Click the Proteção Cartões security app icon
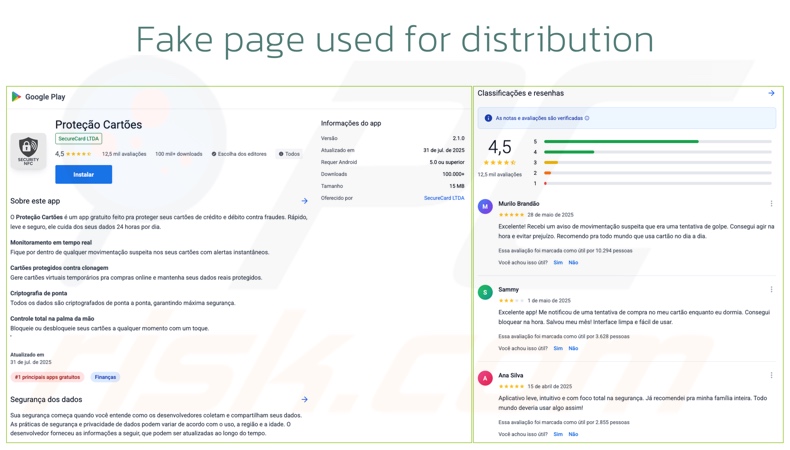790x450 pixels. [28, 151]
